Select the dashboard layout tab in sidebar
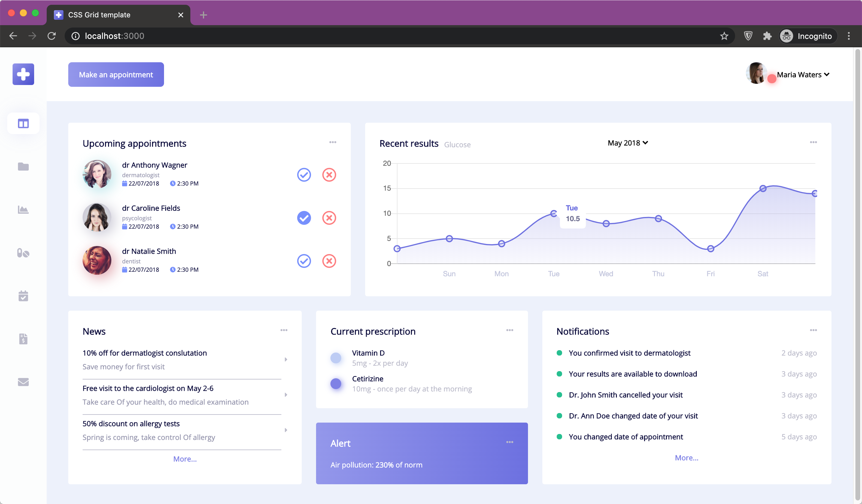The height and width of the screenshot is (504, 862). point(23,123)
